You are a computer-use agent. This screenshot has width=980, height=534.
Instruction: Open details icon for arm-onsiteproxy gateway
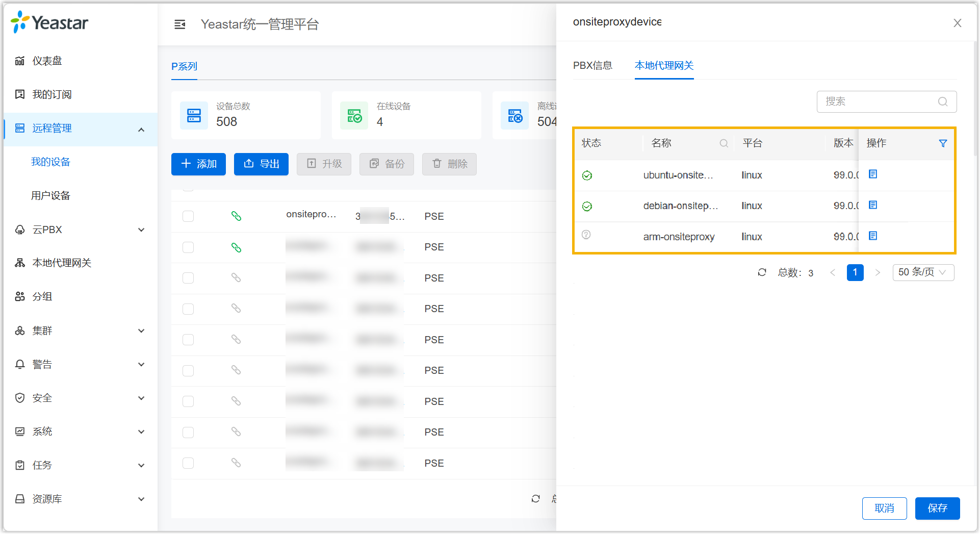pyautogui.click(x=873, y=236)
